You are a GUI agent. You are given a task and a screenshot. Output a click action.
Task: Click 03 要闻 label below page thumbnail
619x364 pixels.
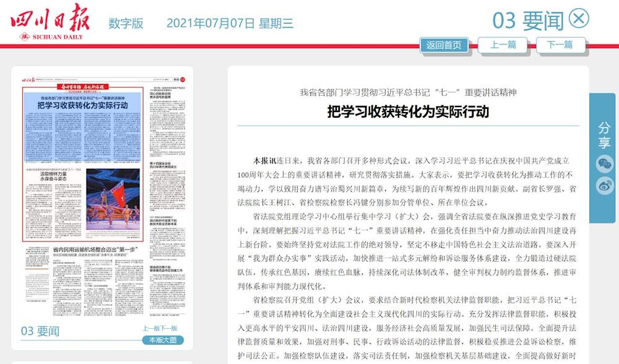40,331
